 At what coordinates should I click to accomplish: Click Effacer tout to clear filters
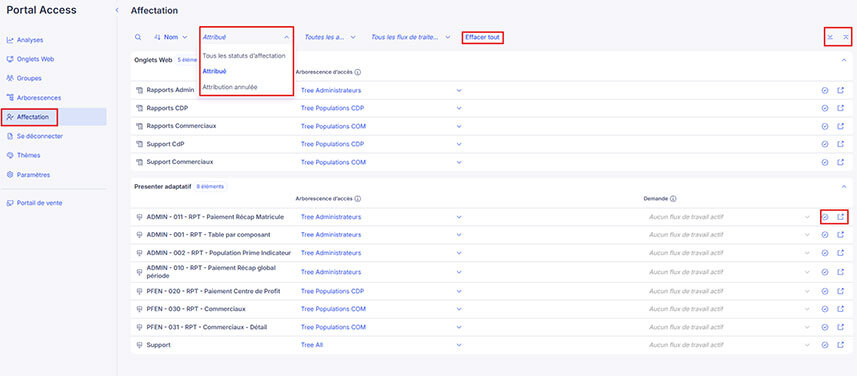[x=482, y=37]
